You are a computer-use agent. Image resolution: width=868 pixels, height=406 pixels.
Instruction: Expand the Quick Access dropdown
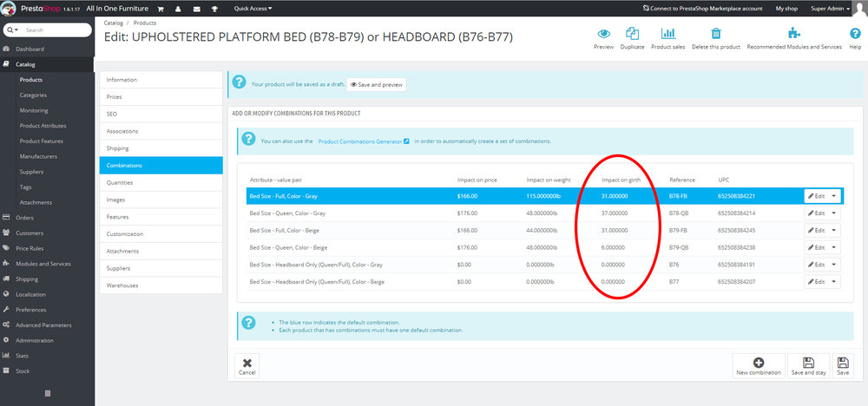[253, 9]
